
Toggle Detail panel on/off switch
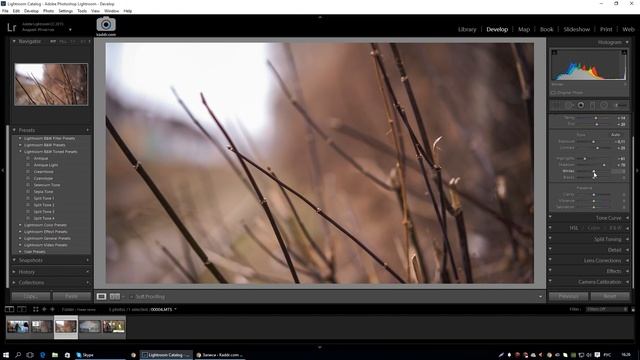(550, 249)
